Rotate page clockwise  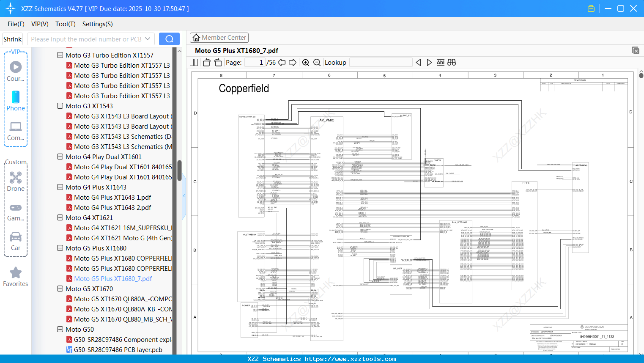click(x=218, y=63)
